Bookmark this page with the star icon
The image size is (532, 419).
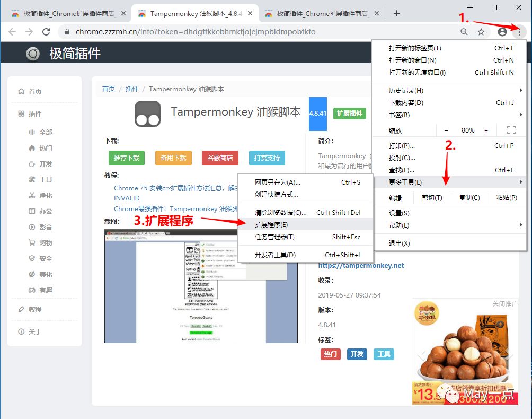pyautogui.click(x=481, y=32)
